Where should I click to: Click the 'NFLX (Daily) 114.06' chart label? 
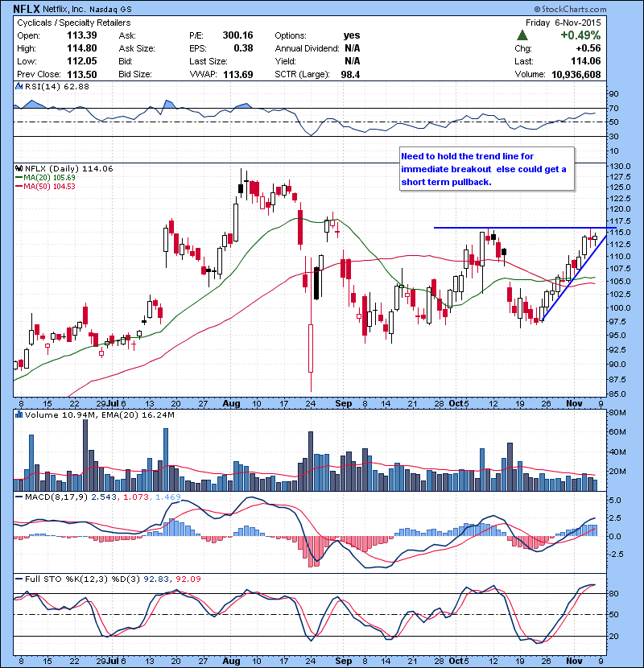click(x=69, y=168)
